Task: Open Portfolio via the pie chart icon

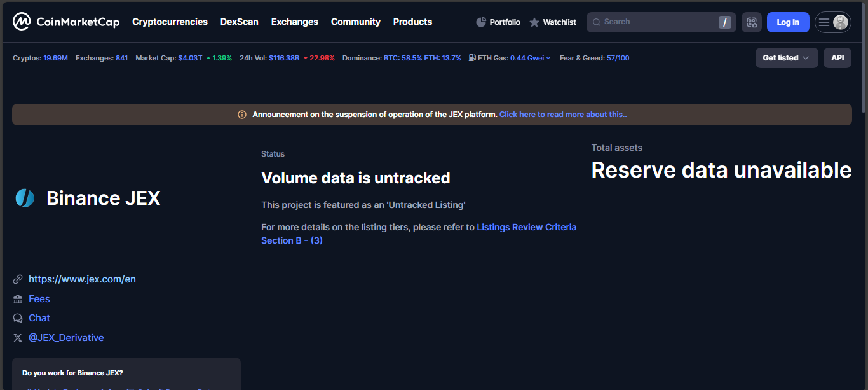Action: pyautogui.click(x=481, y=22)
